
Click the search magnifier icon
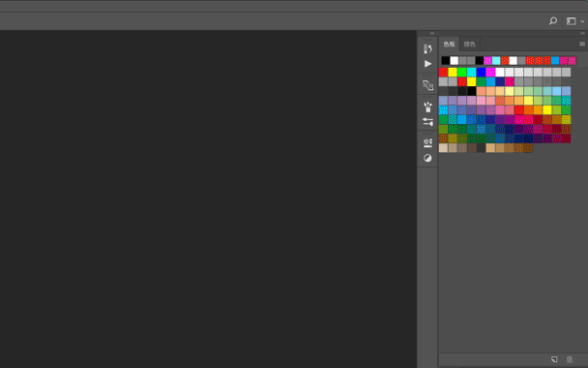coord(553,21)
